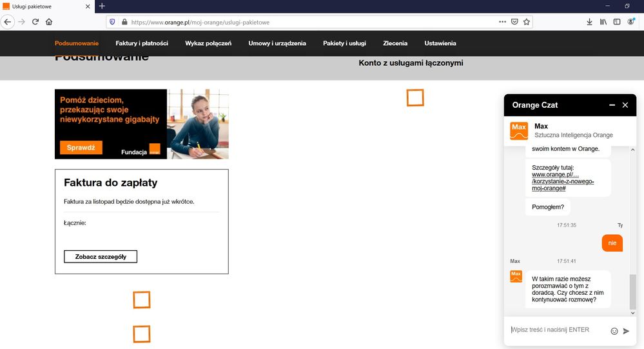Click 'Faktura do zapłaty' heading
Viewport: 644px width, 349px height.
click(110, 183)
